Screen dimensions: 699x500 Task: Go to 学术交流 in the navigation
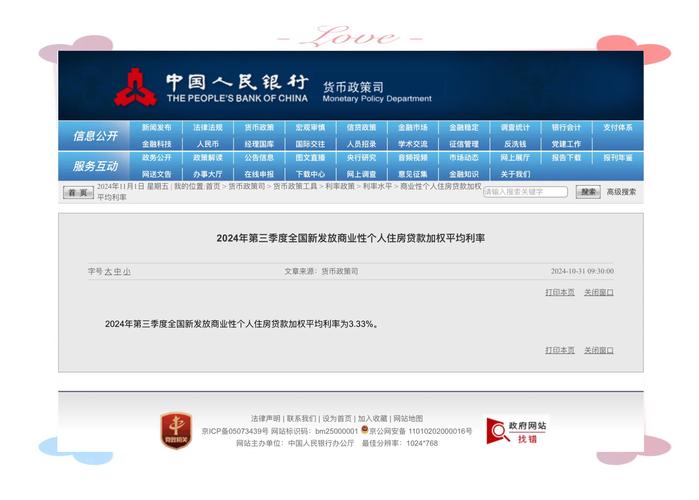413,144
